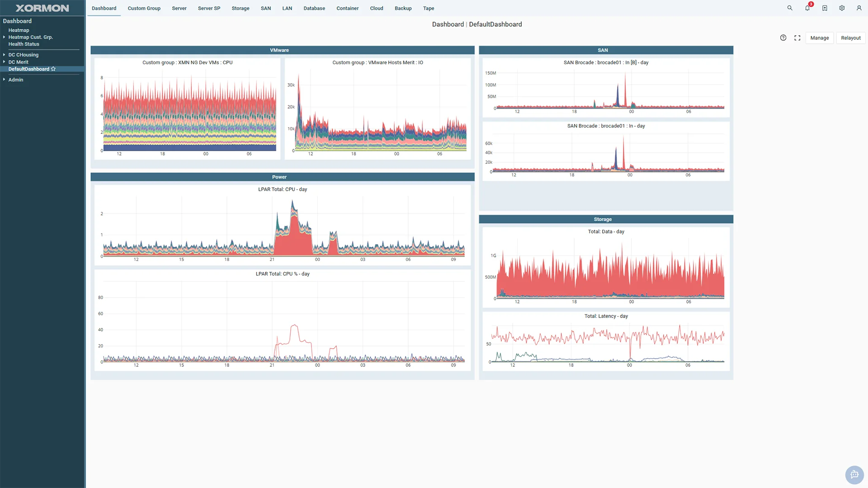Expand the DC CHousing tree item

coord(4,54)
